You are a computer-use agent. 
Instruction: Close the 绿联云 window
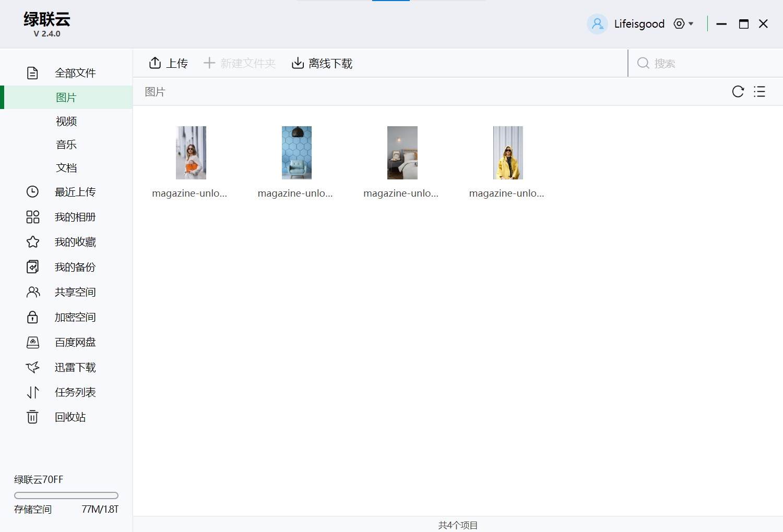click(763, 24)
